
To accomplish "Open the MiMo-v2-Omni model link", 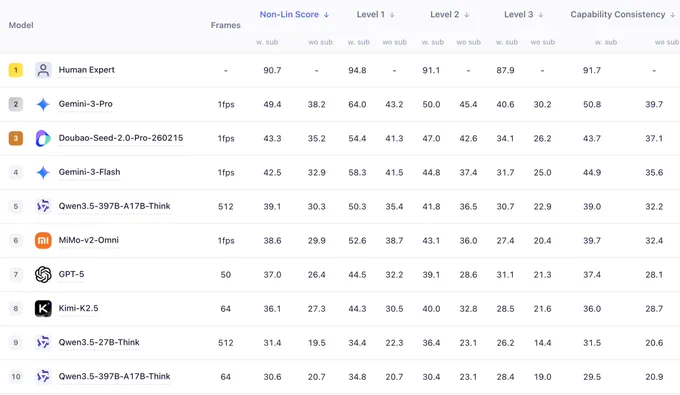I will coord(88,240).
